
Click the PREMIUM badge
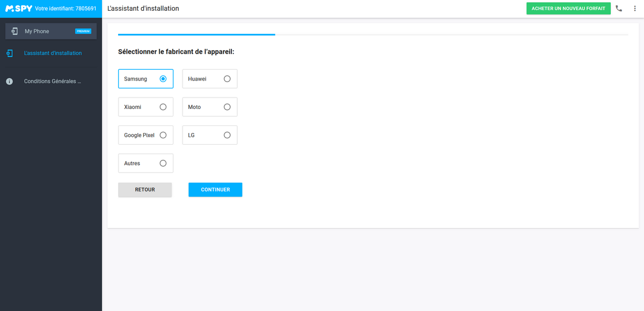pyautogui.click(x=83, y=31)
